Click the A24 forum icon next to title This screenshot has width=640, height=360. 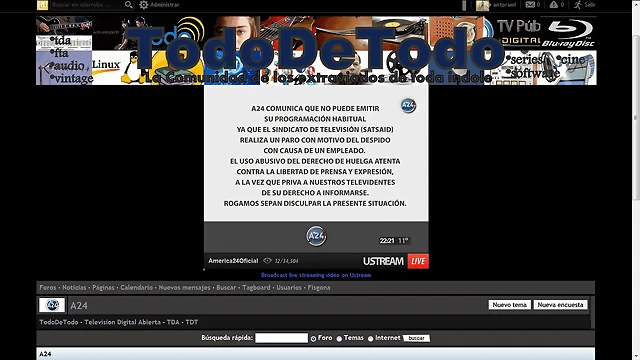pyautogui.click(x=52, y=305)
